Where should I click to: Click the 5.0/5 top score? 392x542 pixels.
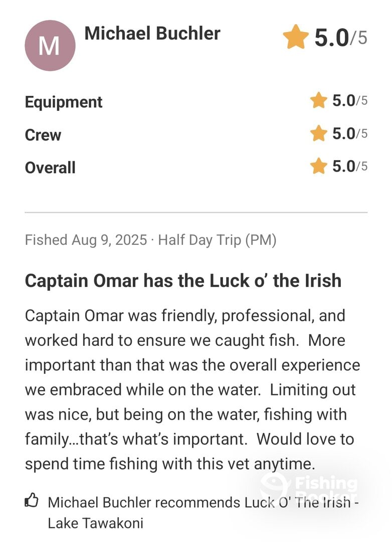pyautogui.click(x=340, y=37)
